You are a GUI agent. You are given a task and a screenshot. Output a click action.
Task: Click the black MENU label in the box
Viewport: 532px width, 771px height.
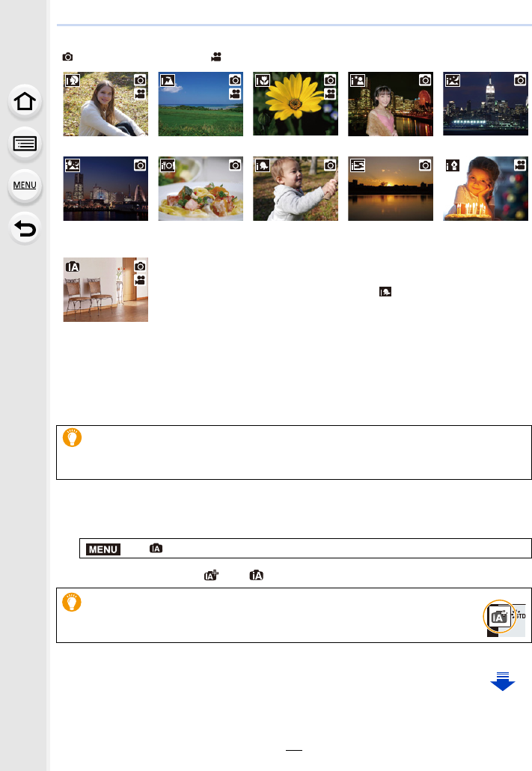coord(103,549)
